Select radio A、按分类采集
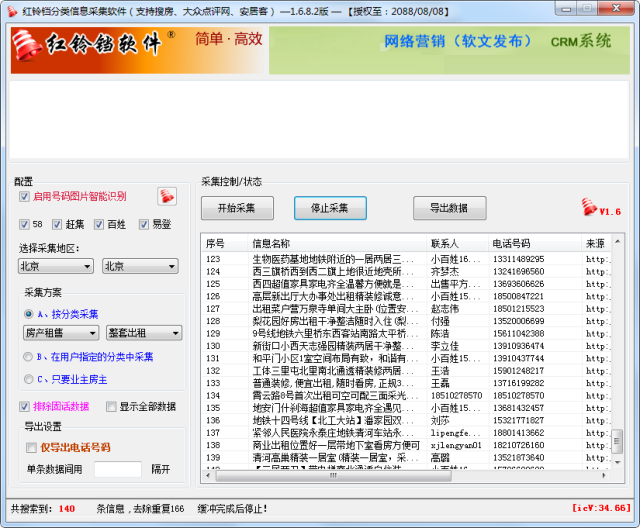The width and height of the screenshot is (640, 528). click(x=28, y=314)
